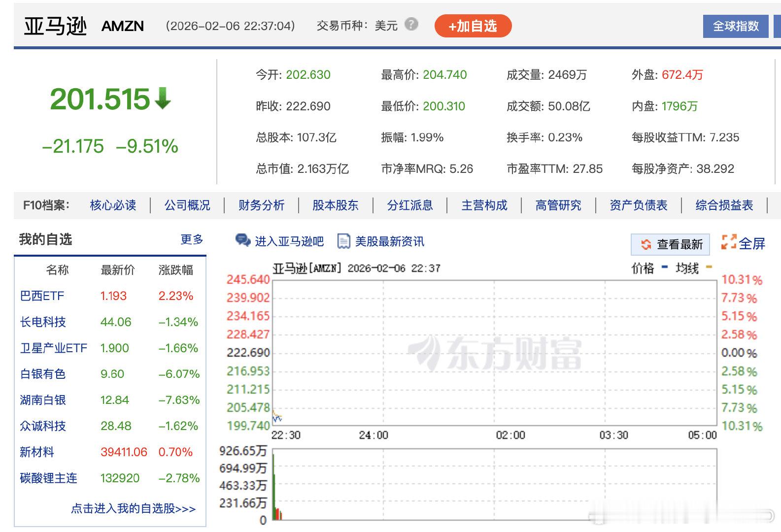Click the 市盈率TTM value 27.85
Image resolution: width=781 pixels, height=532 pixels.
point(588,169)
